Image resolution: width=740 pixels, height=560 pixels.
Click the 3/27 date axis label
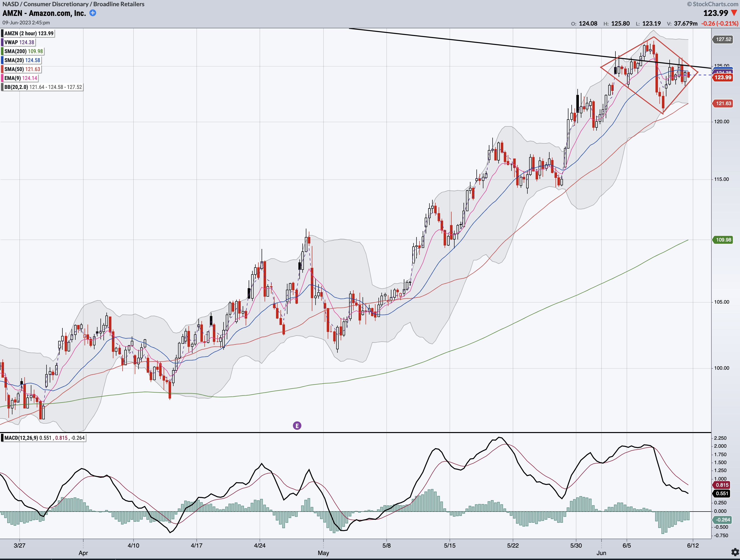(x=19, y=546)
